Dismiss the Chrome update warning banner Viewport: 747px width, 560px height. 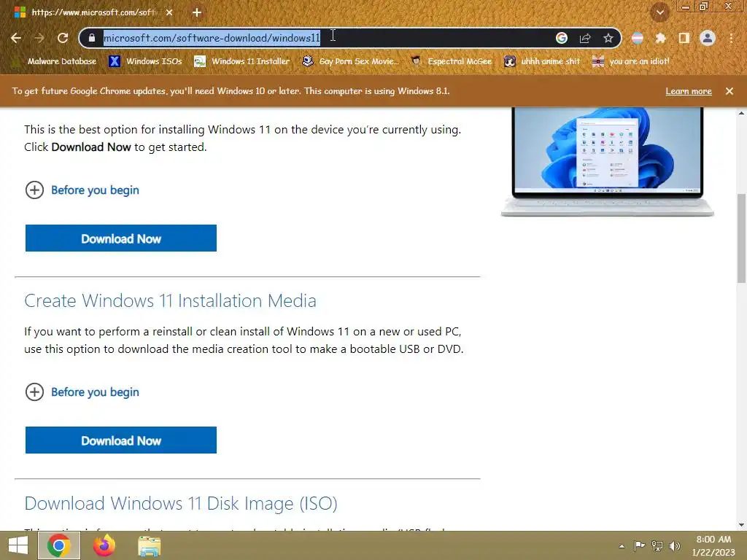[x=729, y=91]
